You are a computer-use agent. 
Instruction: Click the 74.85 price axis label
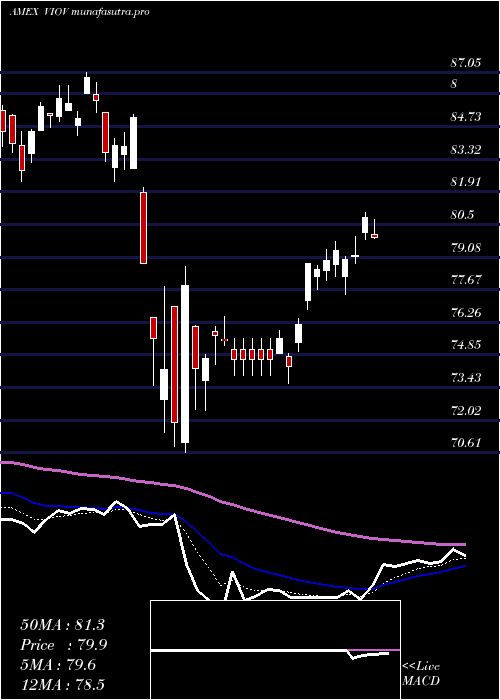(x=466, y=345)
